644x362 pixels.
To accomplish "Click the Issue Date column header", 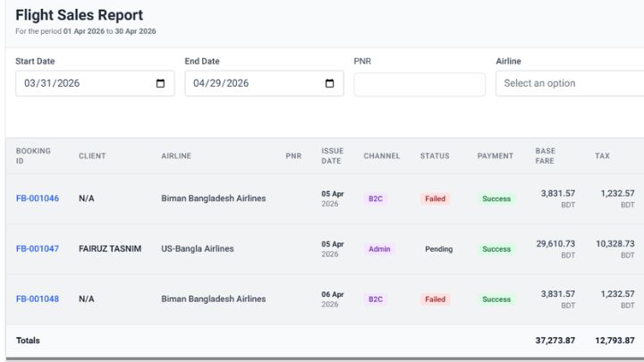I will [332, 156].
